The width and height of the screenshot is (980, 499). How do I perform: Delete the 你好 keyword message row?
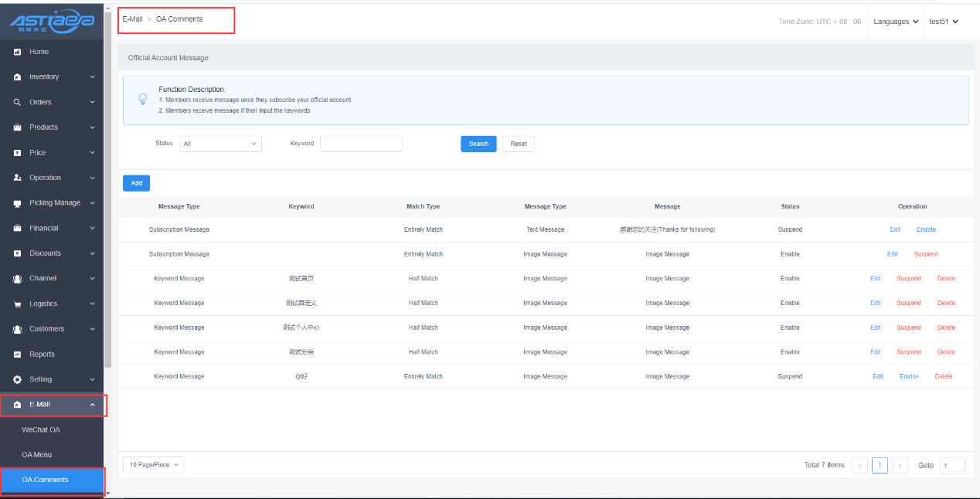pos(943,376)
